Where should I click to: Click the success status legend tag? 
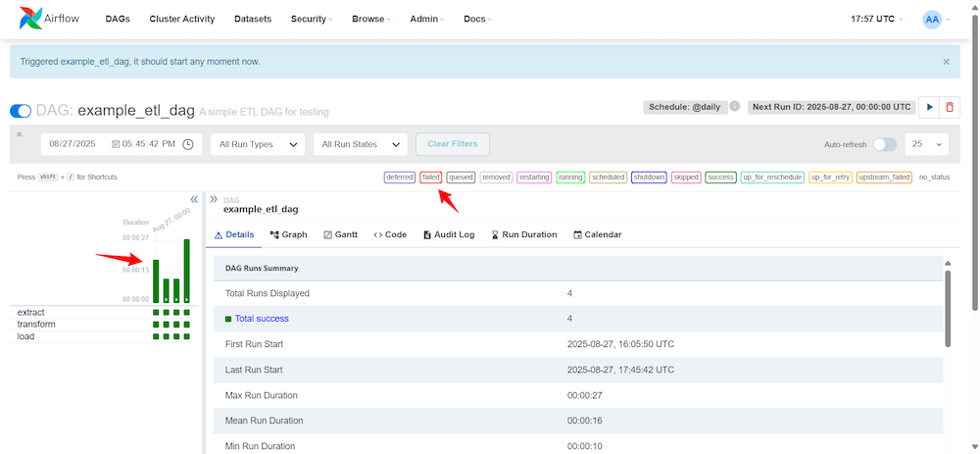pyautogui.click(x=720, y=177)
